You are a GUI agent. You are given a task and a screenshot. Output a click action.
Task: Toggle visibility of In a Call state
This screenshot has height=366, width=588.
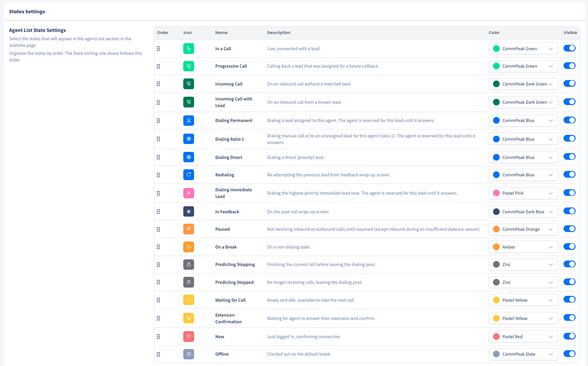click(x=569, y=48)
